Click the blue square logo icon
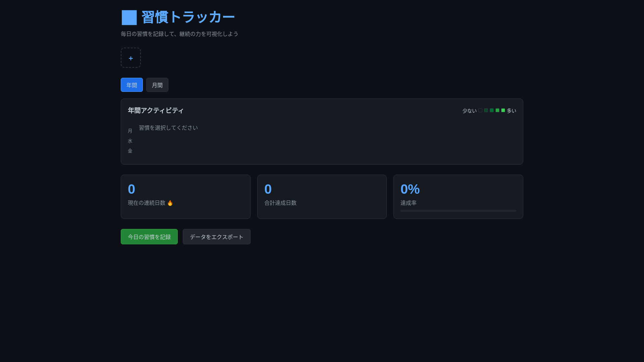This screenshot has height=362, width=644. tap(129, 17)
